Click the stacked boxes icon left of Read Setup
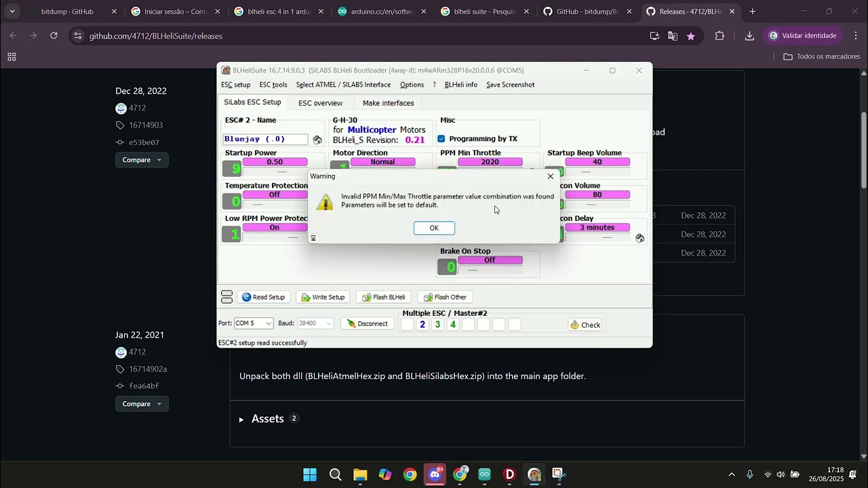The width and height of the screenshot is (868, 488). (x=226, y=297)
